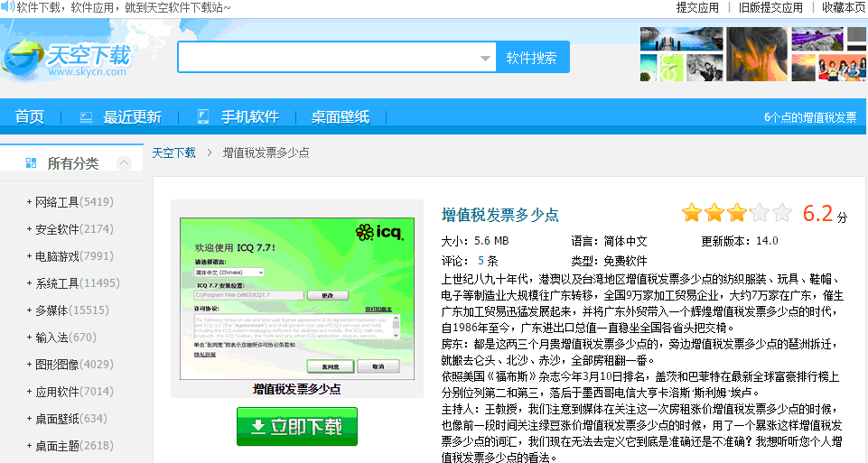Click the monitor icon beside 最近更新
This screenshot has width=868, height=463.
87,117
